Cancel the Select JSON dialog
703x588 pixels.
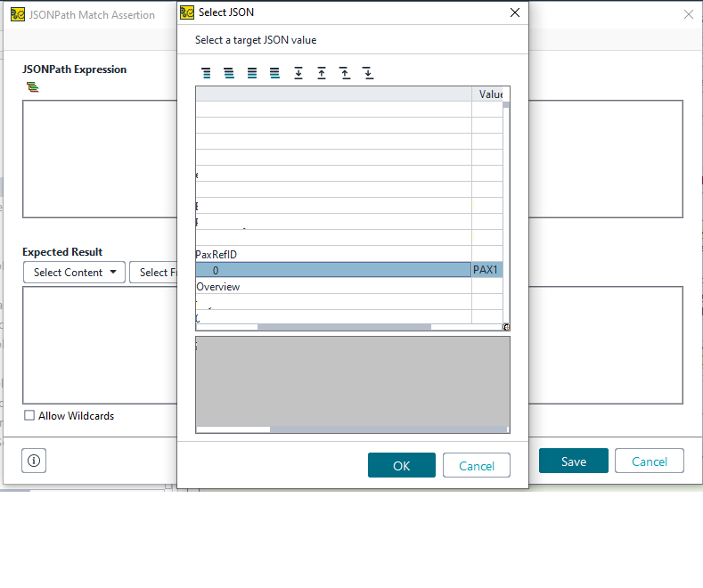[x=476, y=465]
